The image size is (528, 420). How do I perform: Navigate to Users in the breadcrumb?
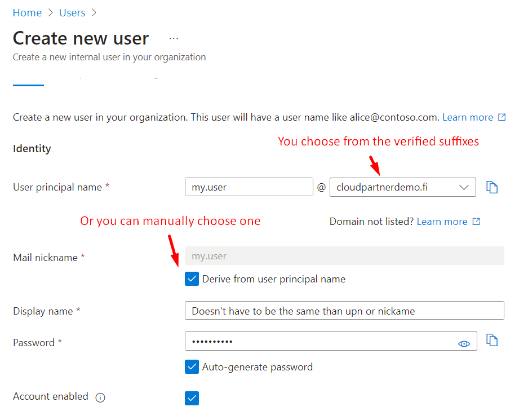[x=72, y=12]
